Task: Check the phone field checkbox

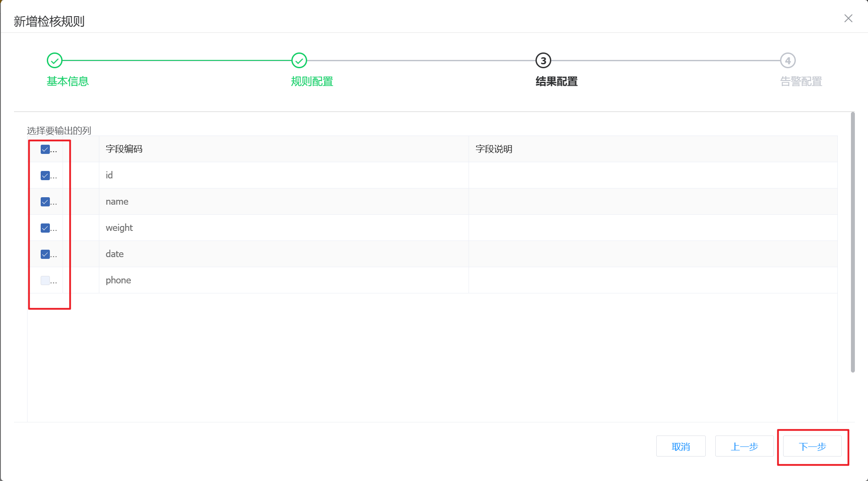Action: coord(45,281)
